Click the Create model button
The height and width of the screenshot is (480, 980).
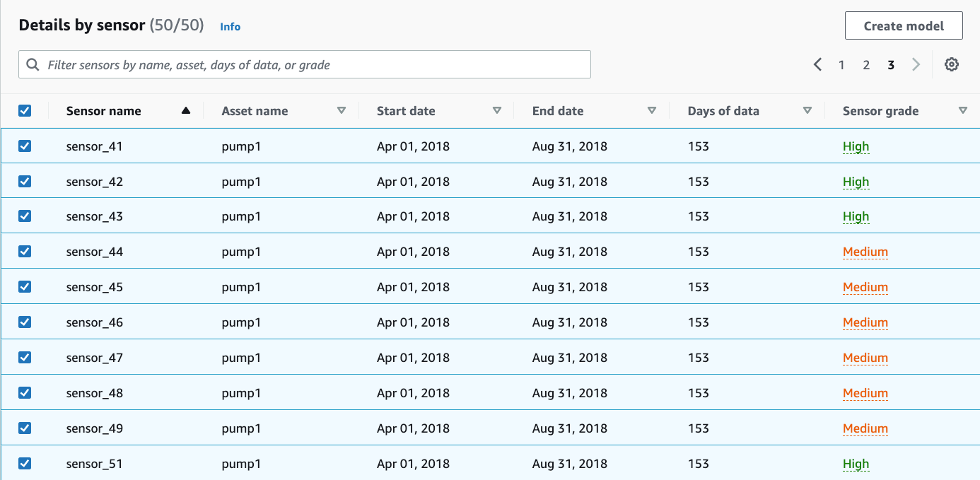tap(904, 26)
